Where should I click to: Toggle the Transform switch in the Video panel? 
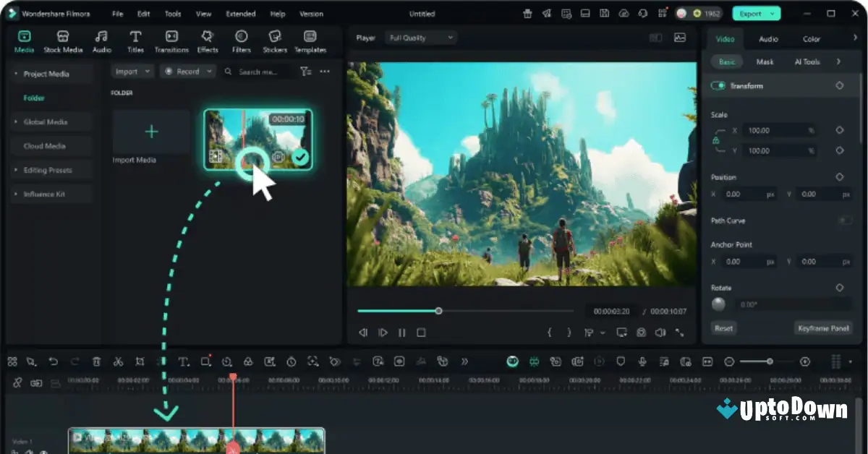pyautogui.click(x=718, y=85)
